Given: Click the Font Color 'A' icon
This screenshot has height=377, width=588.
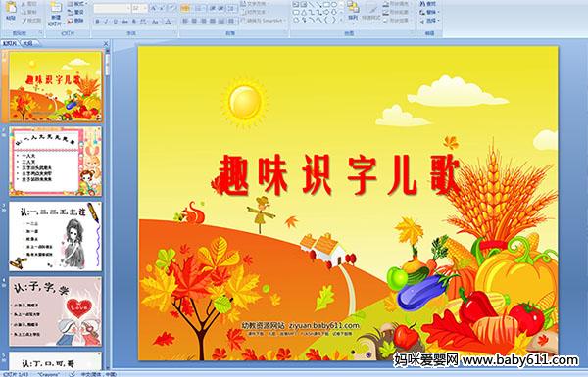Looking at the screenshot, I should coord(169,22).
